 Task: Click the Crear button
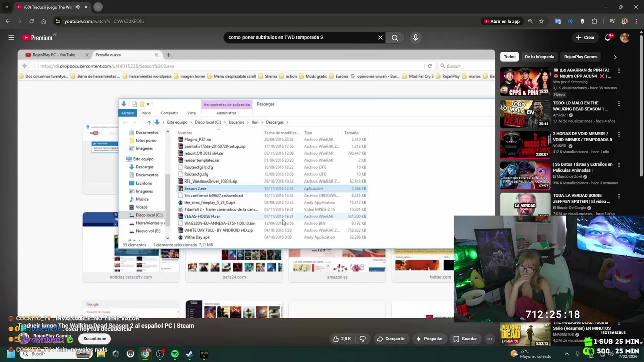[x=585, y=37]
